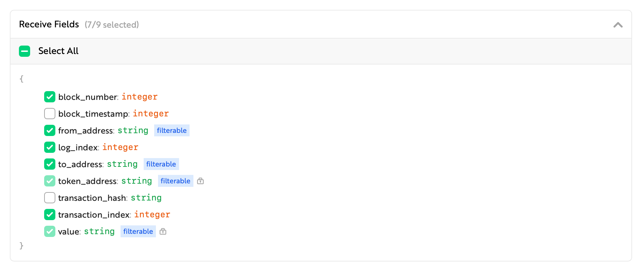The width and height of the screenshot is (644, 272).
Task: Uncheck the to_address field checkbox
Action: 50,164
